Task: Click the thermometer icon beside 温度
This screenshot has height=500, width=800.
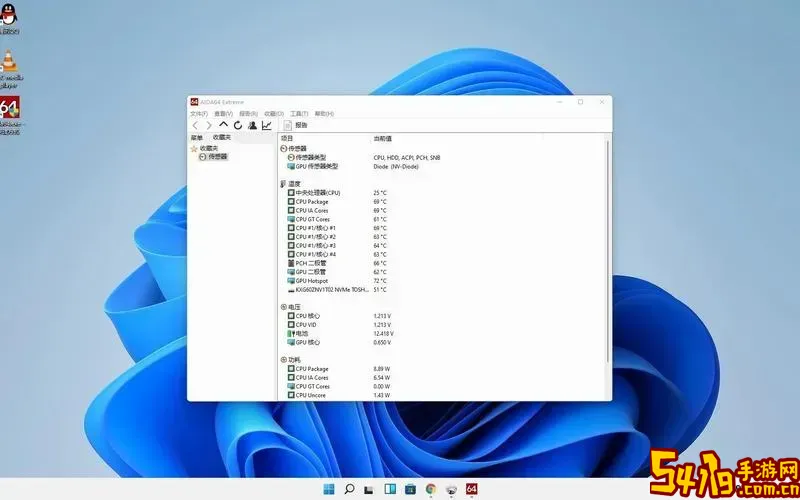Action: (x=283, y=184)
